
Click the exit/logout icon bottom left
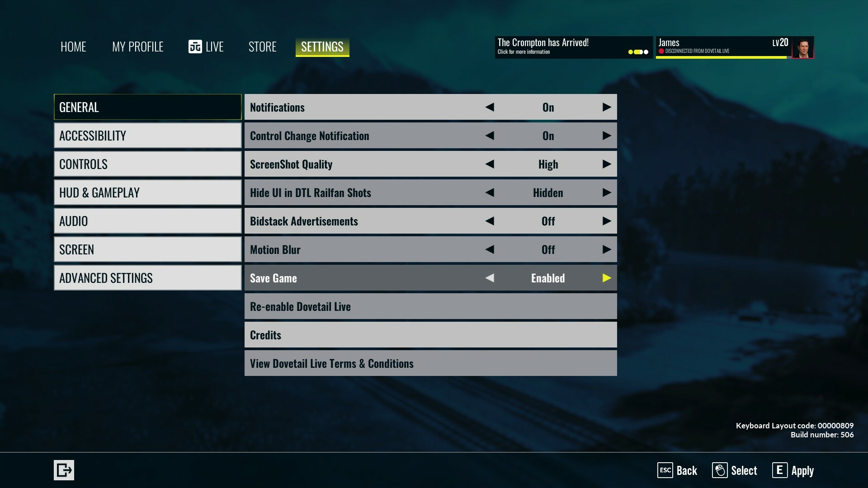pyautogui.click(x=64, y=470)
